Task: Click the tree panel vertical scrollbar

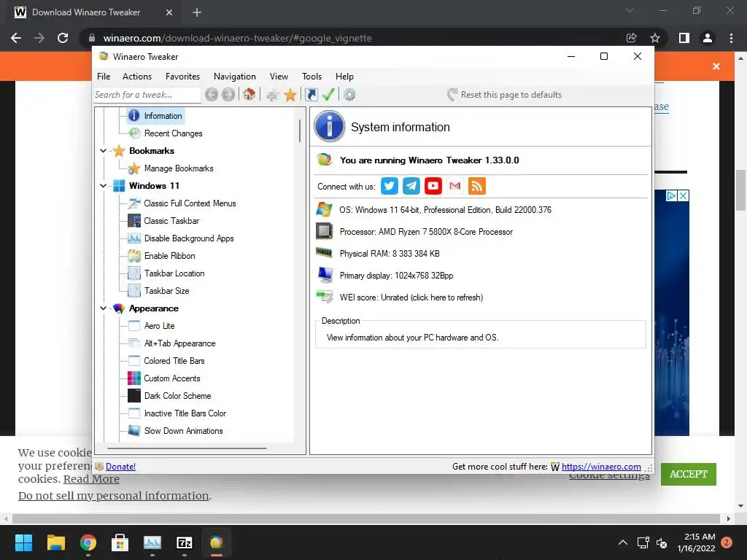Action: coord(300,131)
